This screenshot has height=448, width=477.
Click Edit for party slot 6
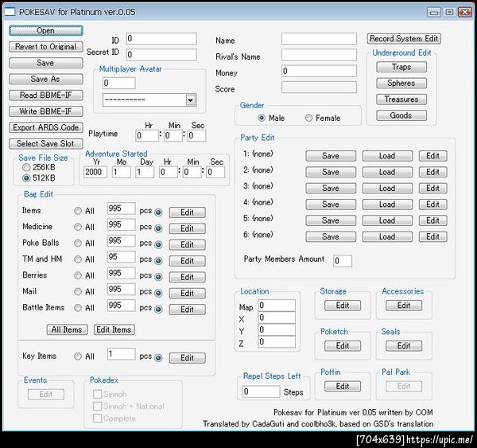432,236
